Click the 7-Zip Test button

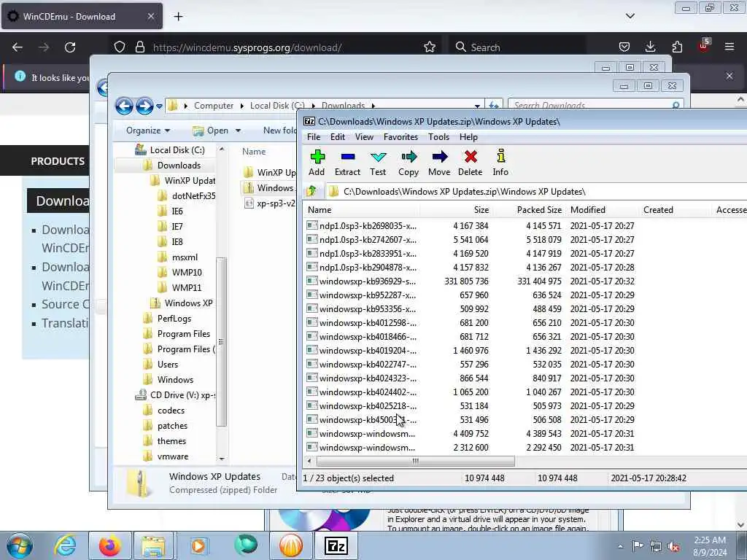pyautogui.click(x=378, y=163)
